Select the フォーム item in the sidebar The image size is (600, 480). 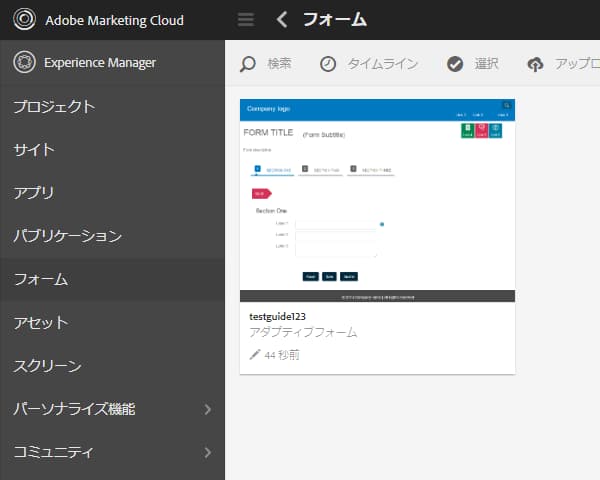coord(112,279)
